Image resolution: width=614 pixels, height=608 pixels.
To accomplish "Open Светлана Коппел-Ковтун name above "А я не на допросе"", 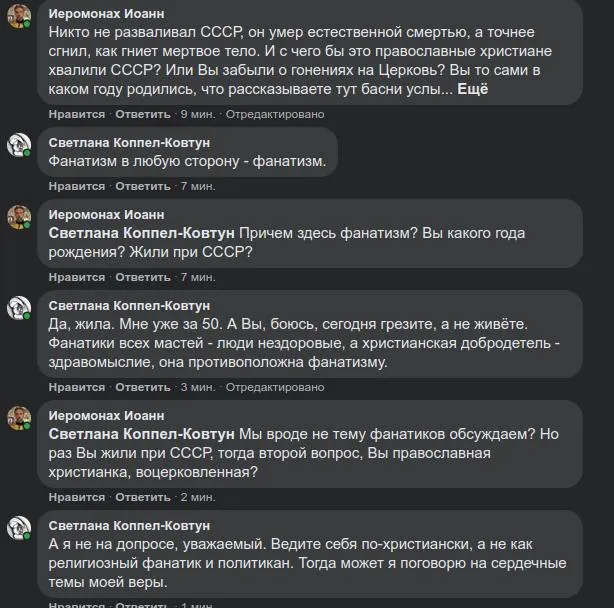I will click(129, 525).
